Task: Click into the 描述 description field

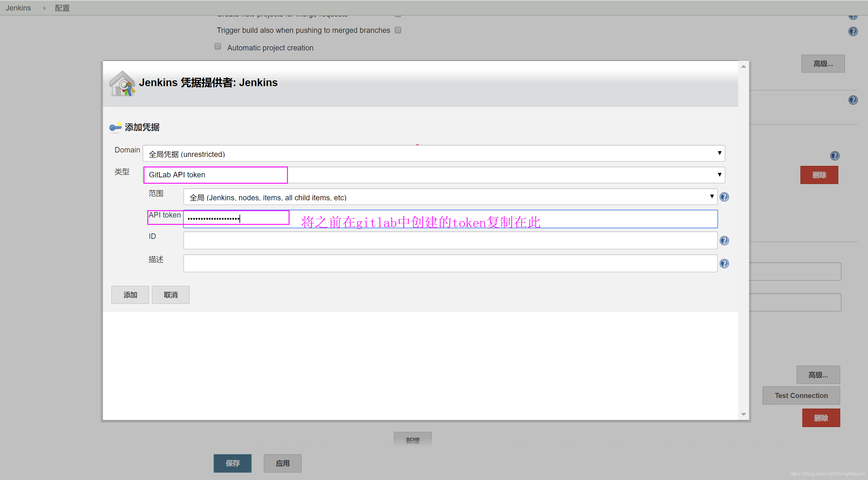Action: coord(450,263)
